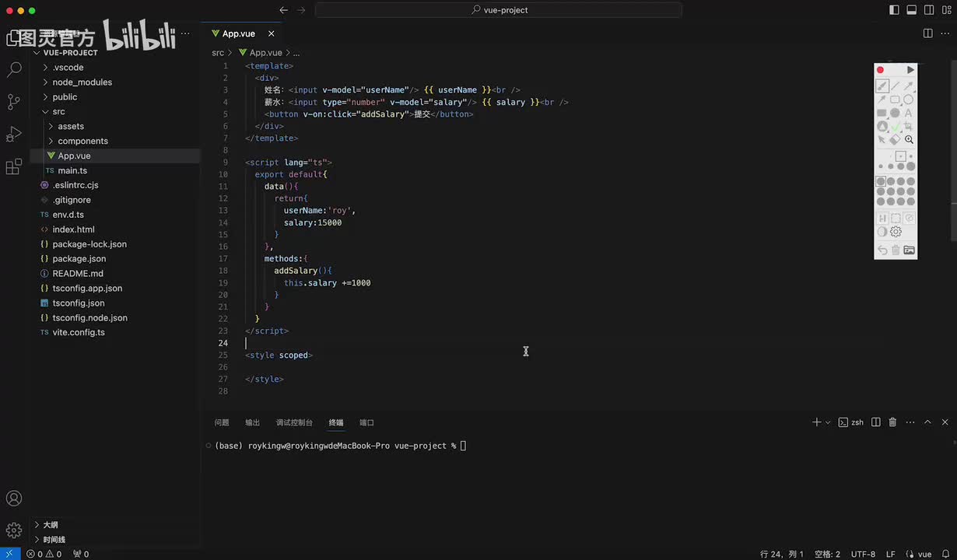Create a new terminal with plus icon
Image resolution: width=957 pixels, height=560 pixels.
pyautogui.click(x=816, y=422)
